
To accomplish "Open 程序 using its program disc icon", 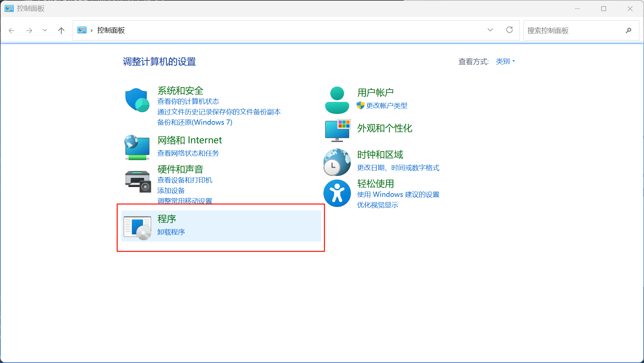I will [x=137, y=227].
